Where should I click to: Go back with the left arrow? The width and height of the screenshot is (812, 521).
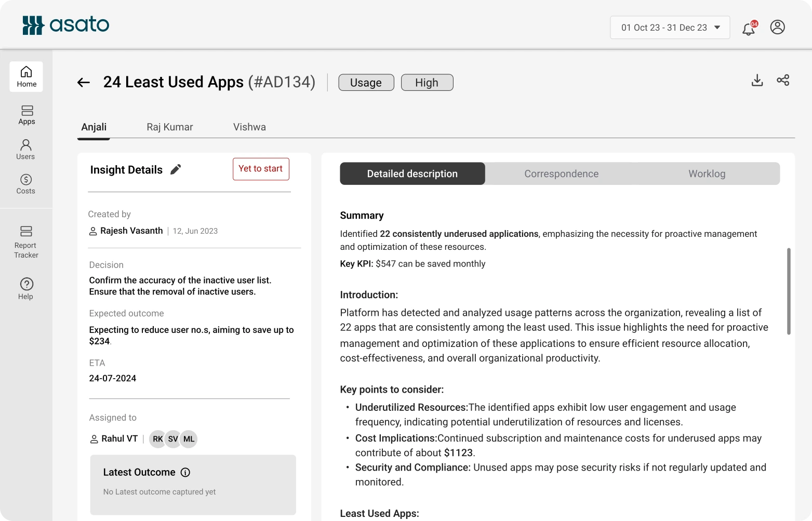(84, 82)
